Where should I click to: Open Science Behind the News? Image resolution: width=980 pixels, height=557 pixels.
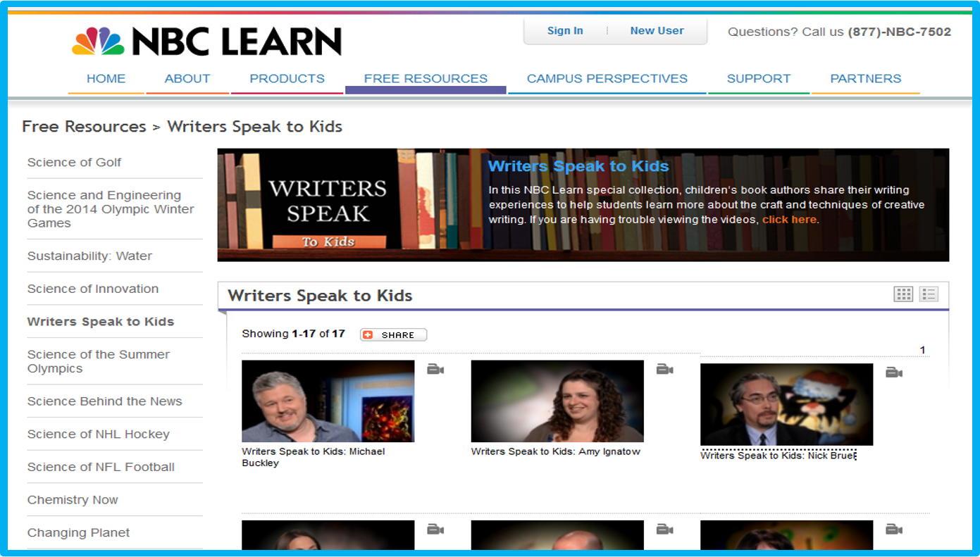point(104,401)
